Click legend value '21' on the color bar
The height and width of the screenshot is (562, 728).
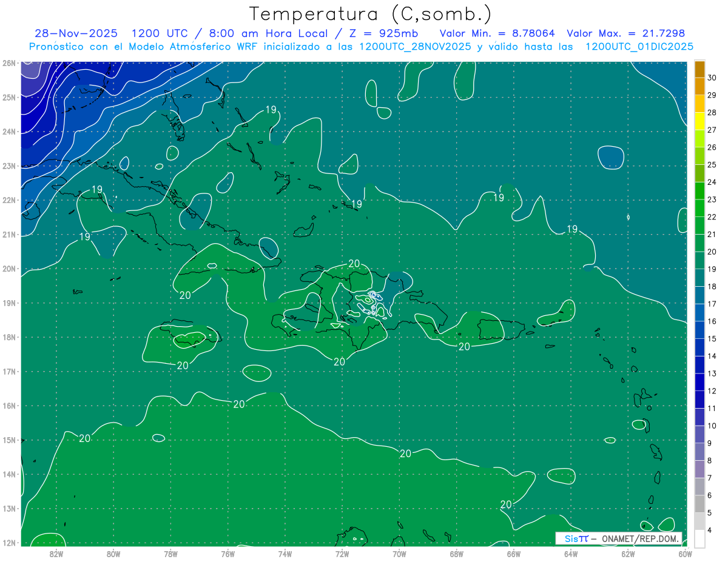click(712, 234)
